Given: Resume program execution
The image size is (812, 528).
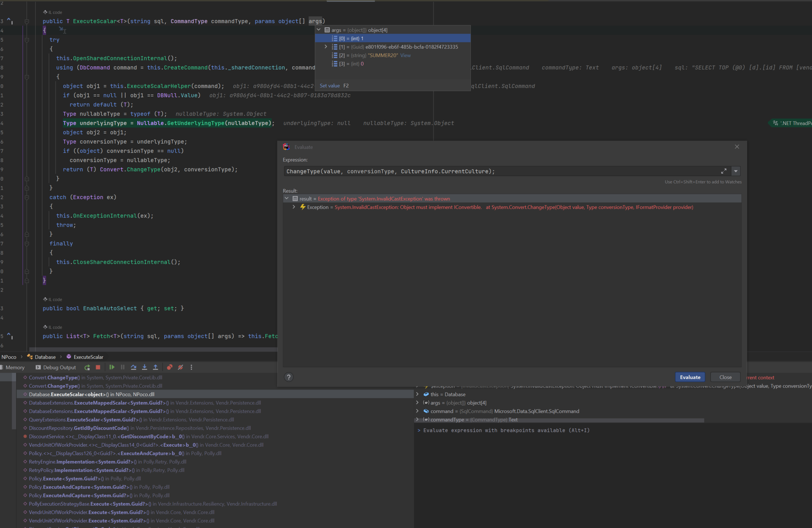Looking at the screenshot, I should (111, 367).
